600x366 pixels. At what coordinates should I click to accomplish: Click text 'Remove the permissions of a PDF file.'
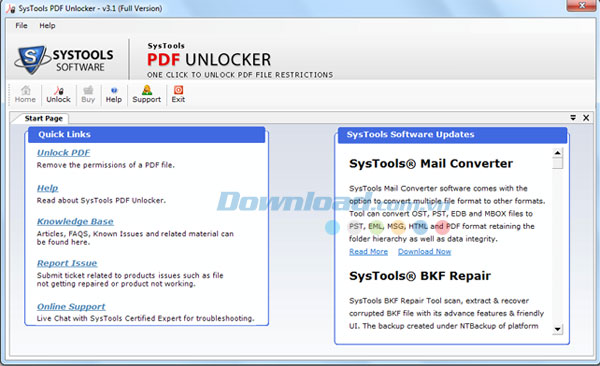(x=106, y=165)
